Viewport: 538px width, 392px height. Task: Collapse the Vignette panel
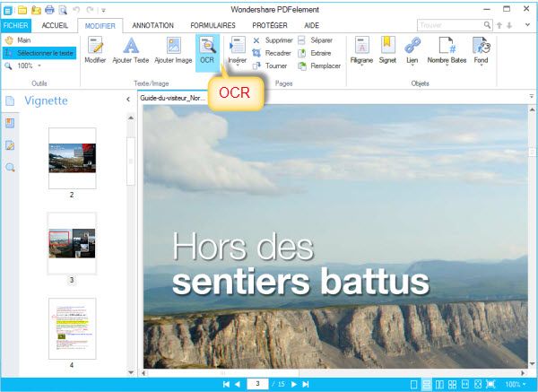128,100
